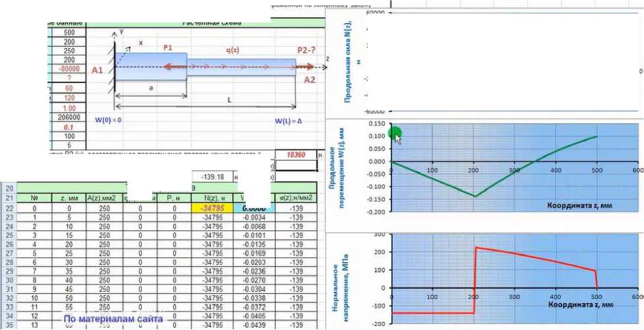Click 'Координата z, мм' title in stress chart
The width and height of the screenshot is (644, 330).
[580, 304]
